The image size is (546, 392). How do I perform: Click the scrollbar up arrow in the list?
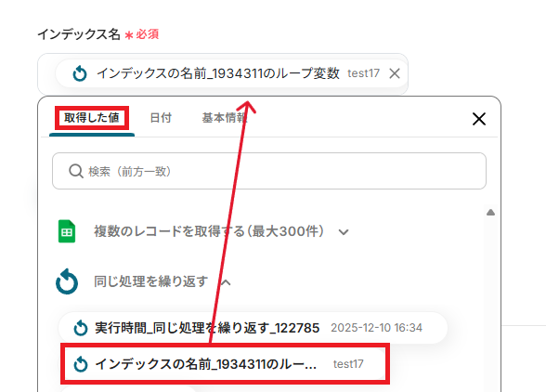[x=490, y=212]
